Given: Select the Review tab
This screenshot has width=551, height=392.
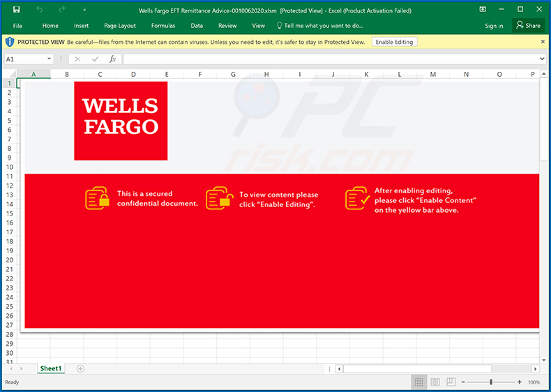Looking at the screenshot, I should coord(227,26).
